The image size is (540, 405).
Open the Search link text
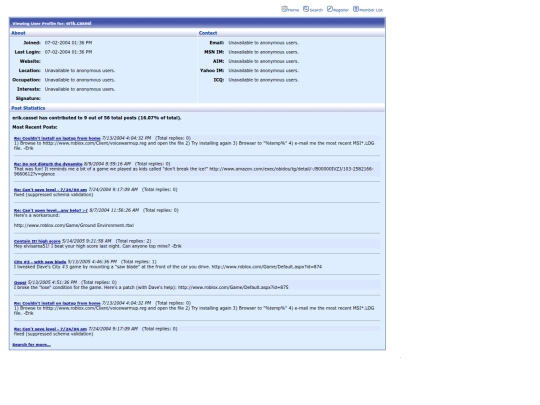tap(316, 10)
